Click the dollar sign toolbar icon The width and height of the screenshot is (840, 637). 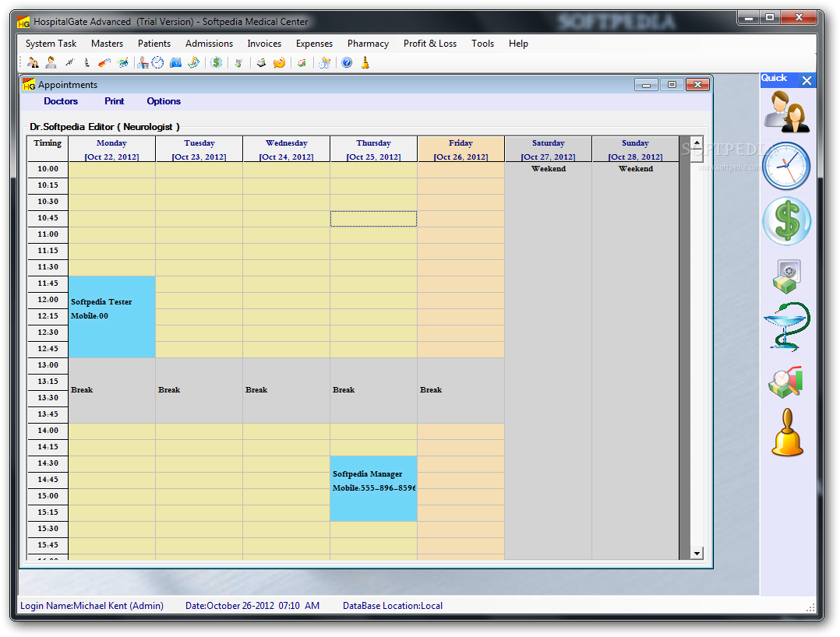(217, 62)
